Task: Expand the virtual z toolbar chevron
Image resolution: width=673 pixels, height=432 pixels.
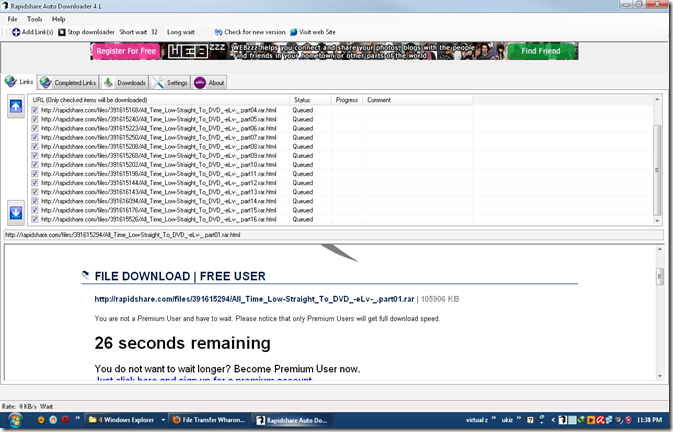Action: [x=494, y=418]
